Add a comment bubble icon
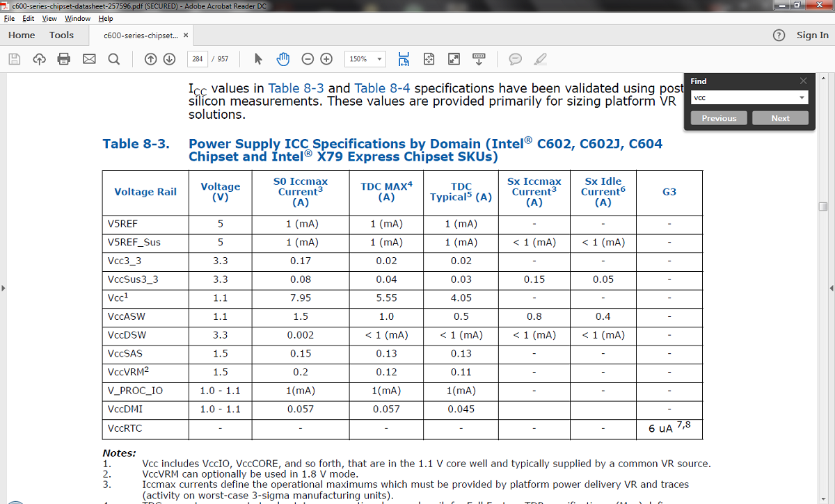Screen dimensions: 835x504 pyautogui.click(x=515, y=59)
